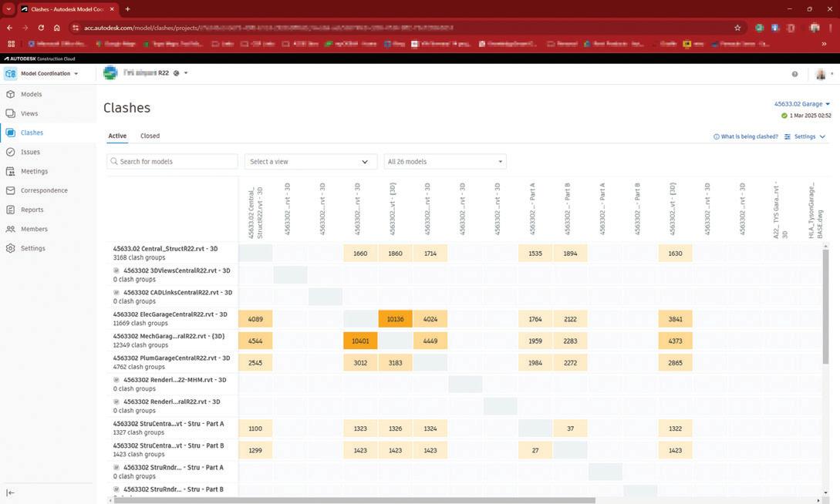Image resolution: width=840 pixels, height=504 pixels.
Task: Click inside Search for models field
Action: click(172, 162)
